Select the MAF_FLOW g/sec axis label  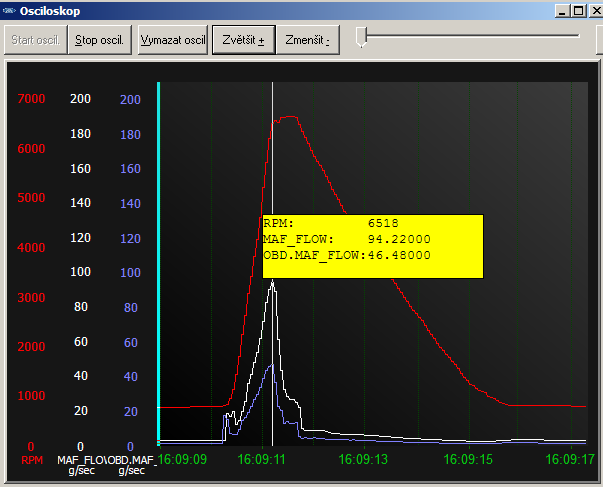click(81, 465)
